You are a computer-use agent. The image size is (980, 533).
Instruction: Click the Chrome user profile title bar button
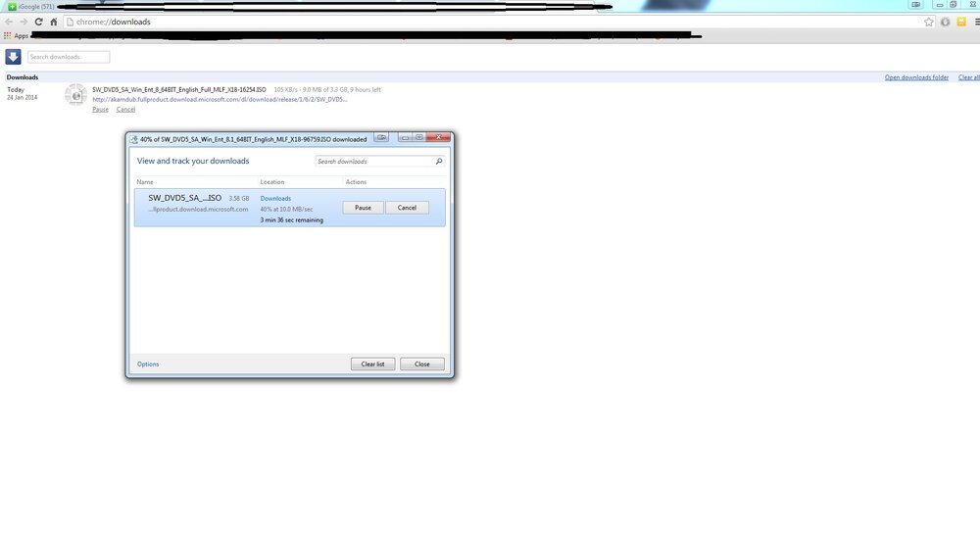[916, 4]
